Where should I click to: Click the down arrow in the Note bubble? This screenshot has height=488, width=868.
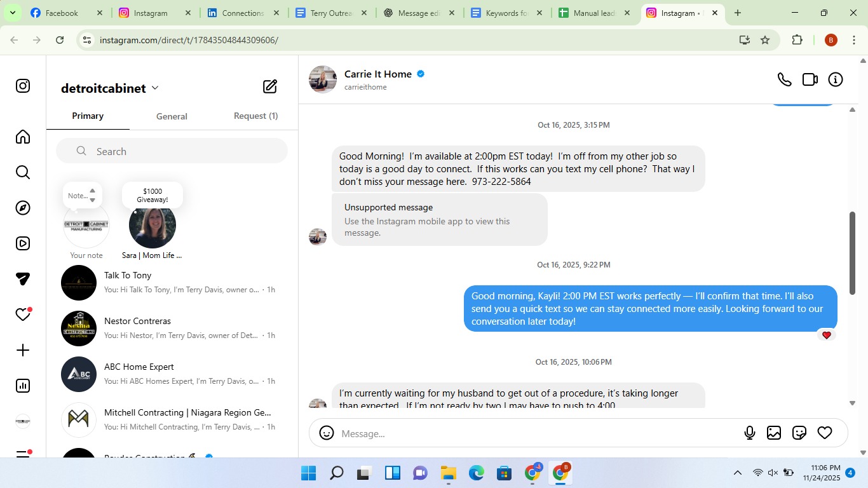(92, 200)
